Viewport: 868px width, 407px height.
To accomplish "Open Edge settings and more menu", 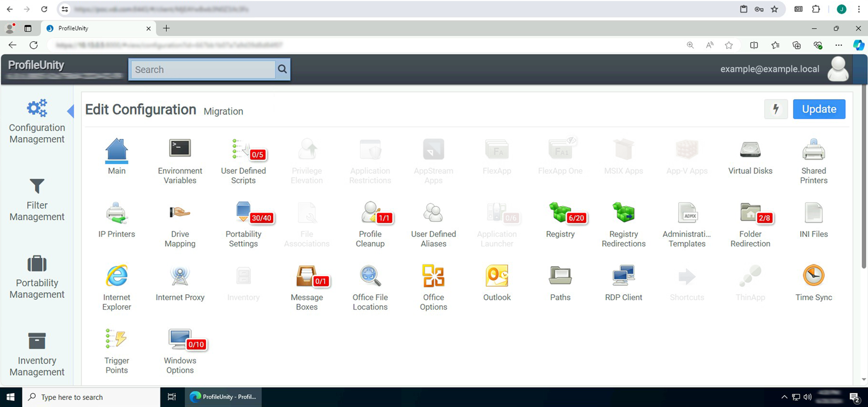I will click(839, 45).
